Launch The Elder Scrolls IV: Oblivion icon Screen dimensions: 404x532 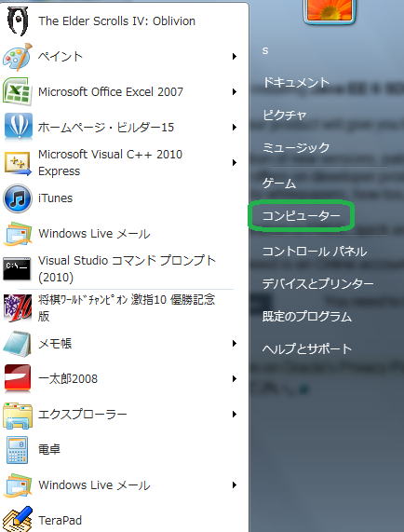[x=18, y=21]
